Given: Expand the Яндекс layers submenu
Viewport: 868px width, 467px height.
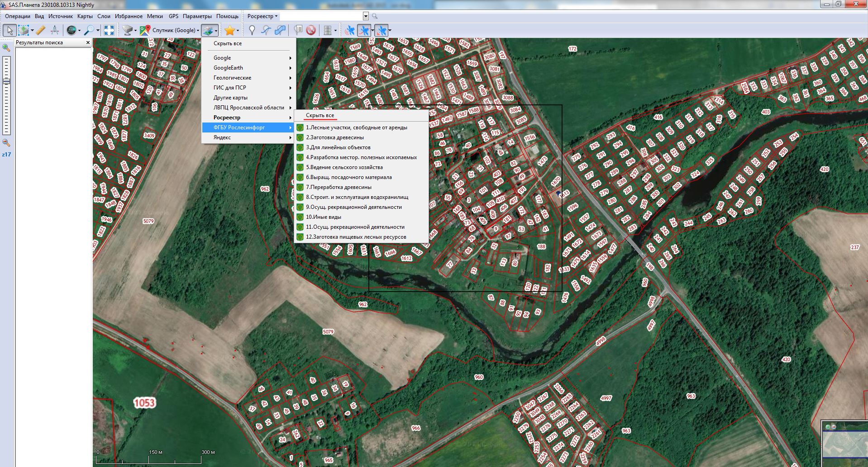Looking at the screenshot, I should [x=248, y=137].
